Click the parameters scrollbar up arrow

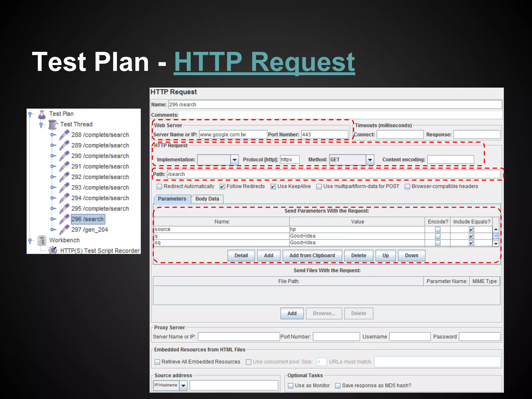coord(496,229)
